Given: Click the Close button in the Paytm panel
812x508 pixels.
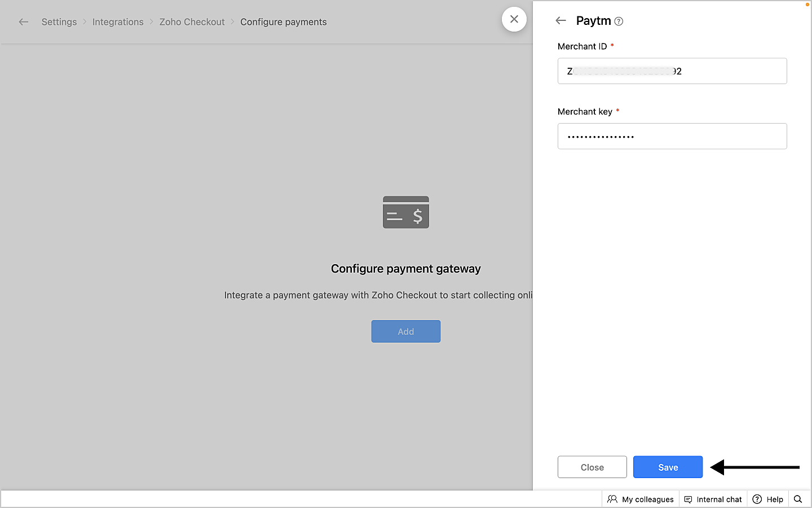Looking at the screenshot, I should (592, 467).
